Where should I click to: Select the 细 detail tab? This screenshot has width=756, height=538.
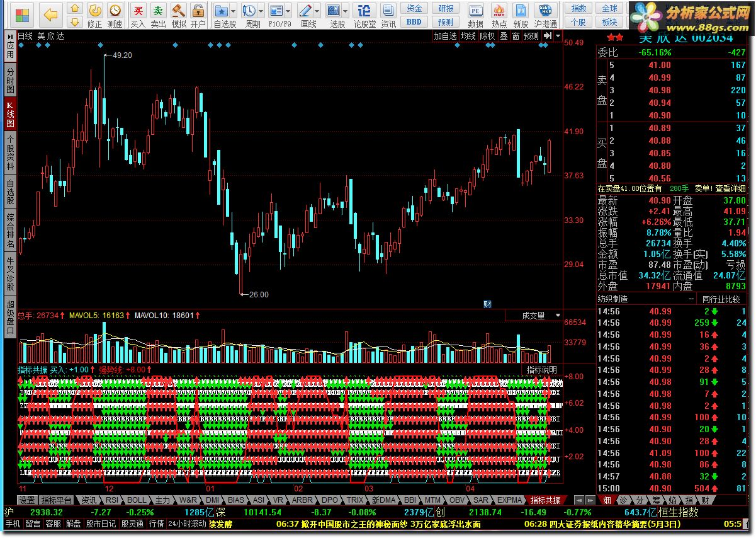pyautogui.click(x=607, y=500)
